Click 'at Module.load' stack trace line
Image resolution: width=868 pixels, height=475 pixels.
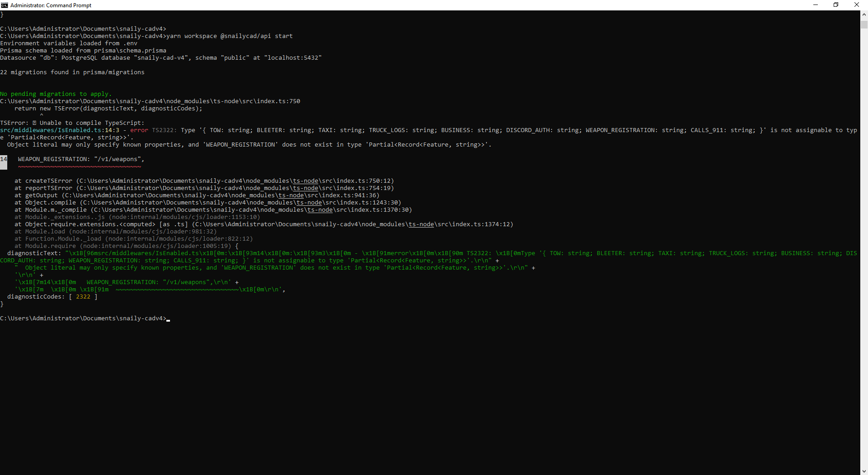pos(116,232)
